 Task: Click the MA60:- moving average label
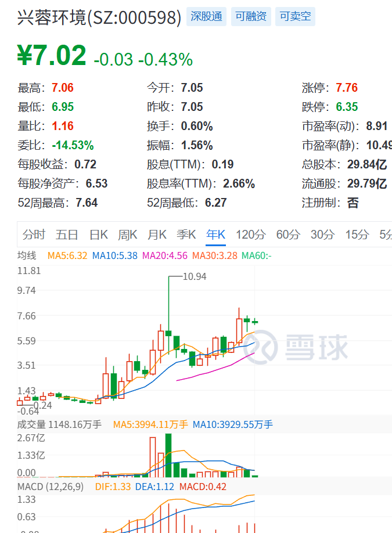click(x=257, y=255)
